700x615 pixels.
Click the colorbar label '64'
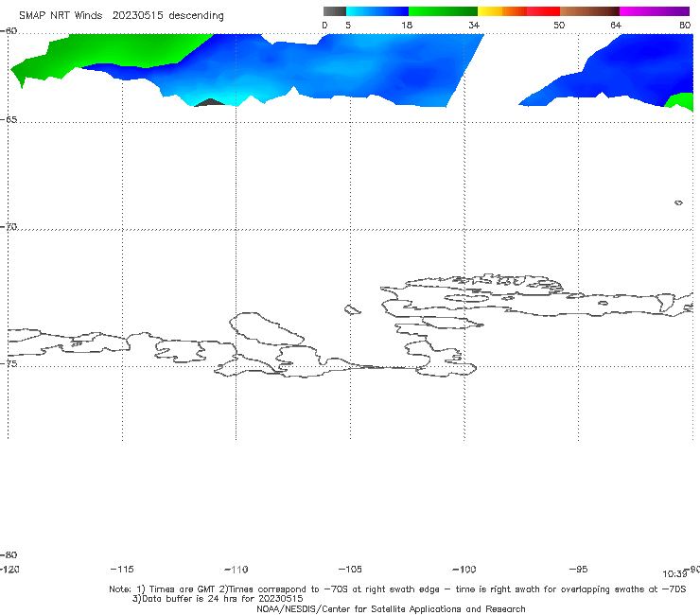point(616,25)
